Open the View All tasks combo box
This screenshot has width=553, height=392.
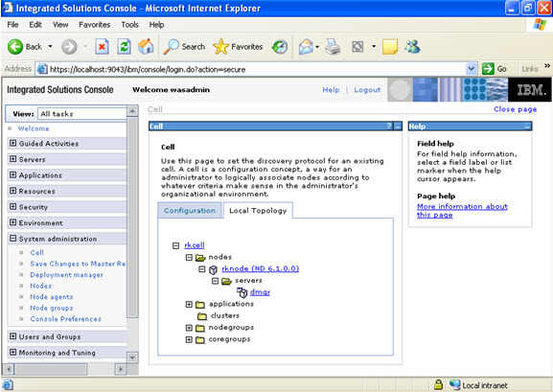82,114
